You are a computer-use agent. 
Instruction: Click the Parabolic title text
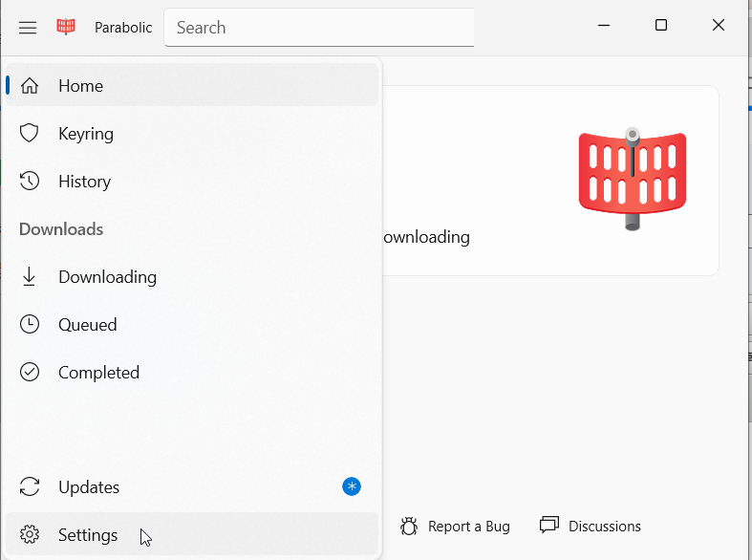click(123, 28)
